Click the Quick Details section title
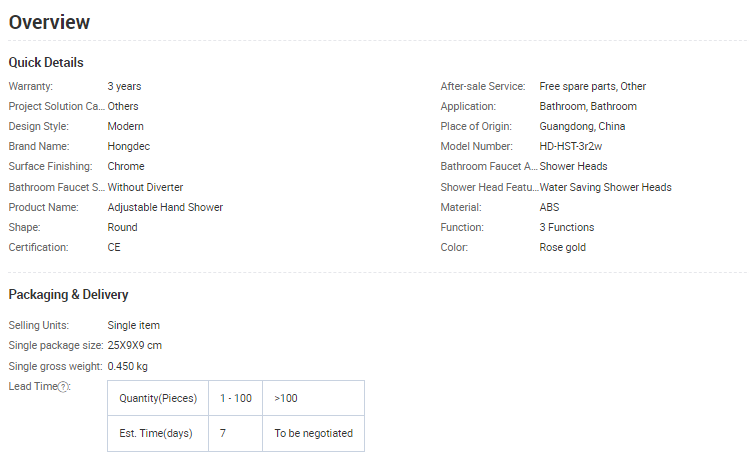Screen dimensions: 749x464 tap(46, 63)
